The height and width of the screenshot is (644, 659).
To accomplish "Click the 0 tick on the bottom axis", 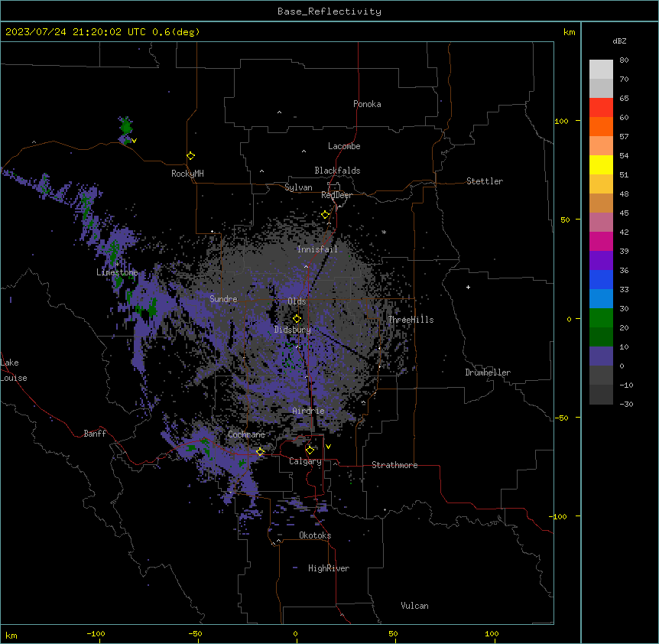I will (x=295, y=633).
